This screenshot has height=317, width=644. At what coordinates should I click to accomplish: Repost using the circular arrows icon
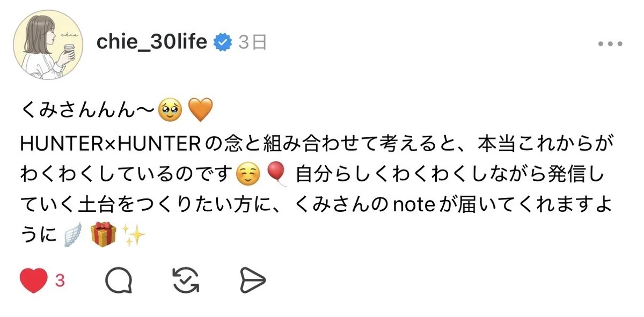(186, 281)
